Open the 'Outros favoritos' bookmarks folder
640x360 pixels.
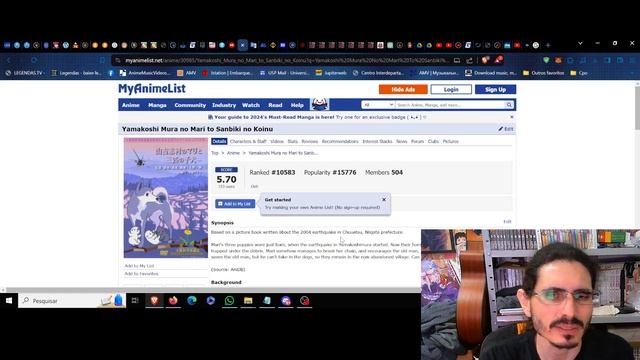[543, 73]
